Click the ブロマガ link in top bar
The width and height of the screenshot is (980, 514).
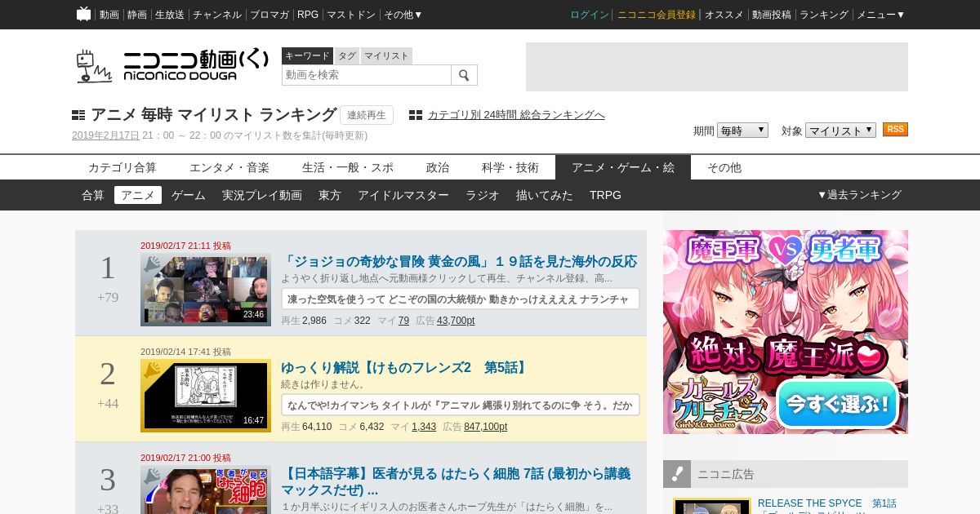tap(269, 15)
